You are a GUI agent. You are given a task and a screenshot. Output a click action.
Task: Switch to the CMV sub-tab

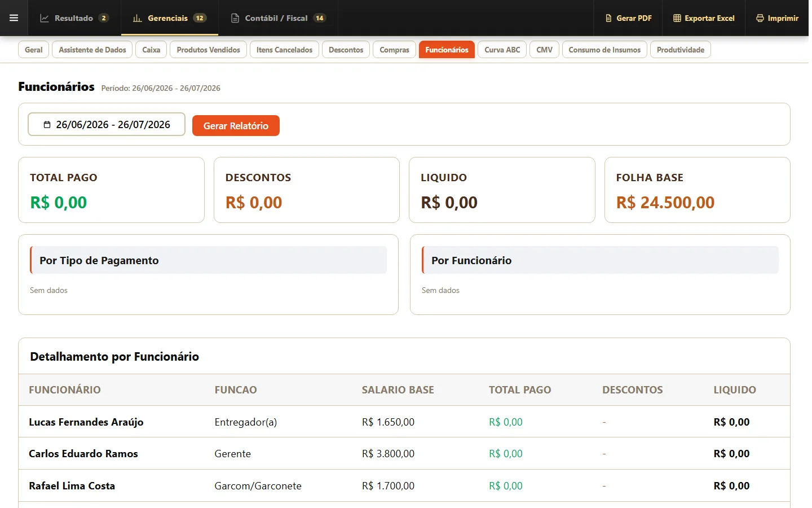tap(544, 50)
